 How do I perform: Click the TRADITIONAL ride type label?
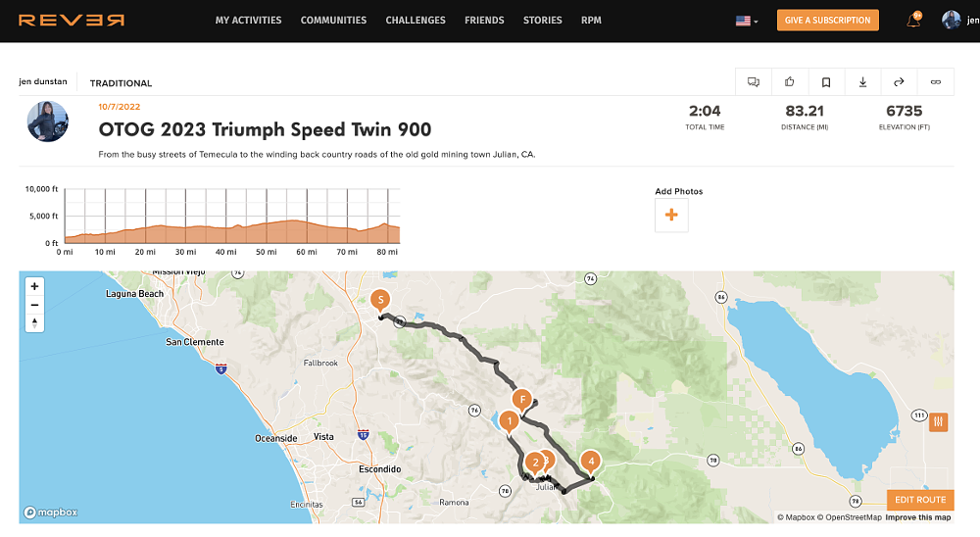tap(121, 83)
